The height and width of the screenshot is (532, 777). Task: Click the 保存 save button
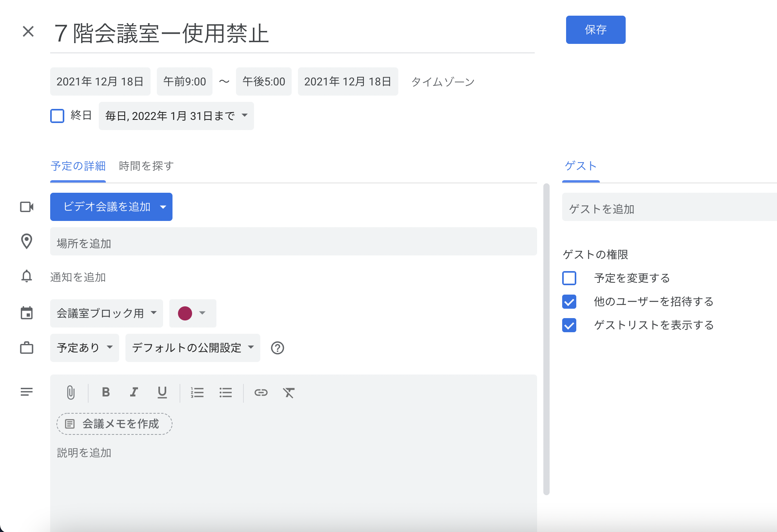click(x=596, y=30)
